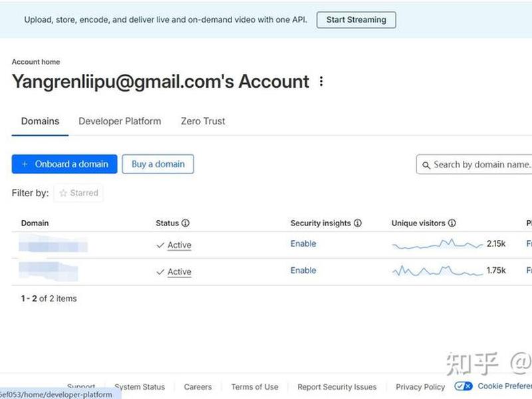Viewport: 532px width, 399px height.
Task: Open the System Status footer link
Action: click(140, 387)
